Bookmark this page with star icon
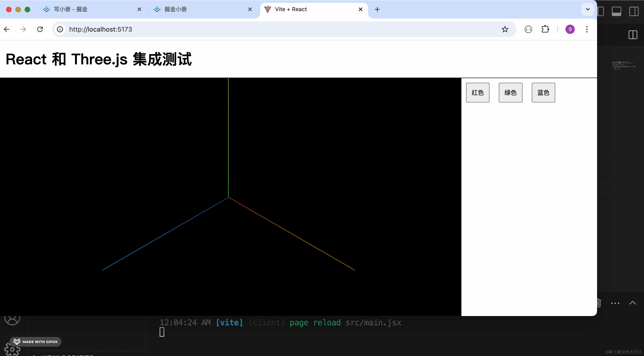The height and width of the screenshot is (356, 644). [505, 29]
